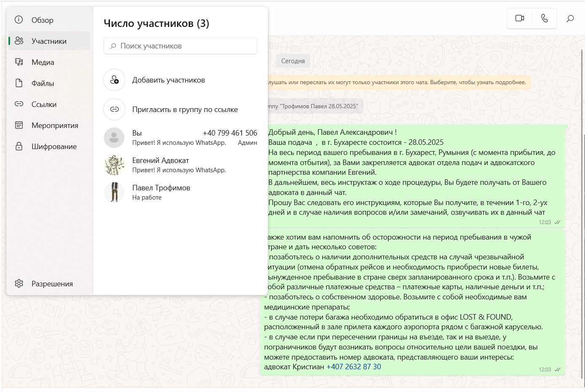Image resolution: width=585 pixels, height=392 pixels.
Task: Click the Админ label
Action: (x=248, y=143)
